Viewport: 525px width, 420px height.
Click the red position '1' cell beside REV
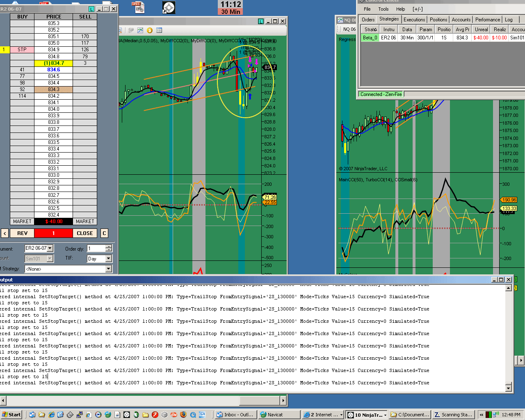pyautogui.click(x=54, y=233)
